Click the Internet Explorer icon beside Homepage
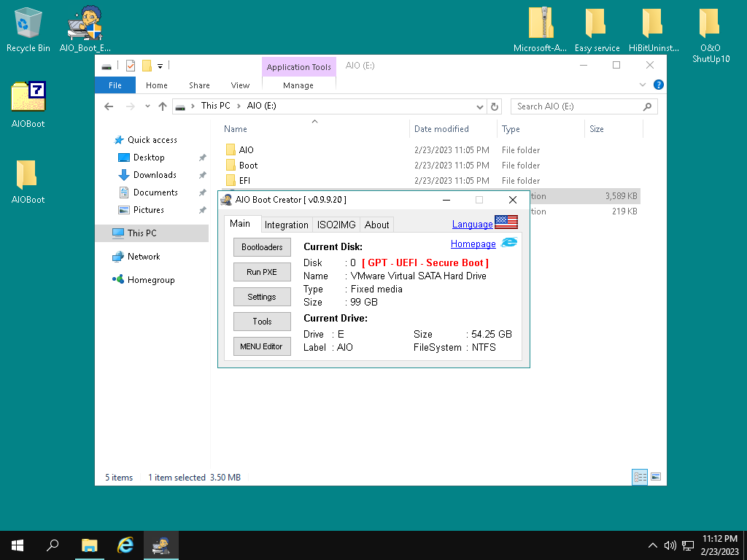Screen dimensions: 747x560 [x=509, y=243]
